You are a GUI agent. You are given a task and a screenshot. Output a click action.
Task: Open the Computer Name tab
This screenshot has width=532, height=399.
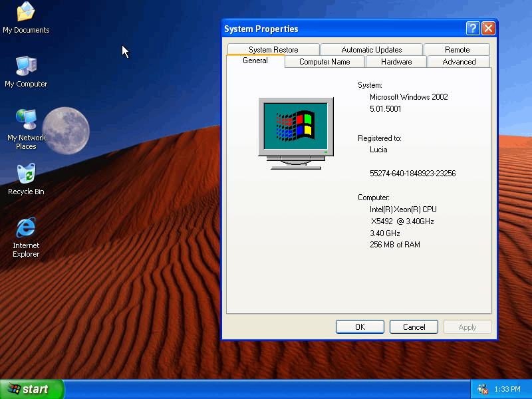pos(325,62)
